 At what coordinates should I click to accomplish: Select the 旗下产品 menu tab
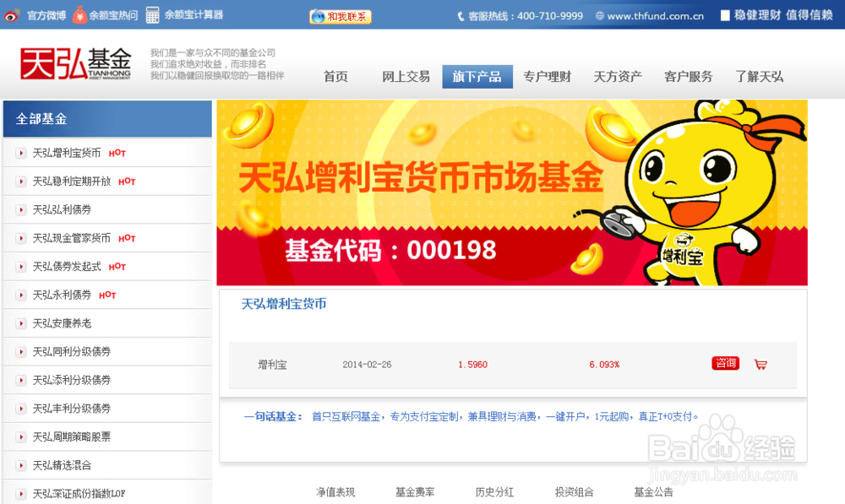pyautogui.click(x=477, y=77)
